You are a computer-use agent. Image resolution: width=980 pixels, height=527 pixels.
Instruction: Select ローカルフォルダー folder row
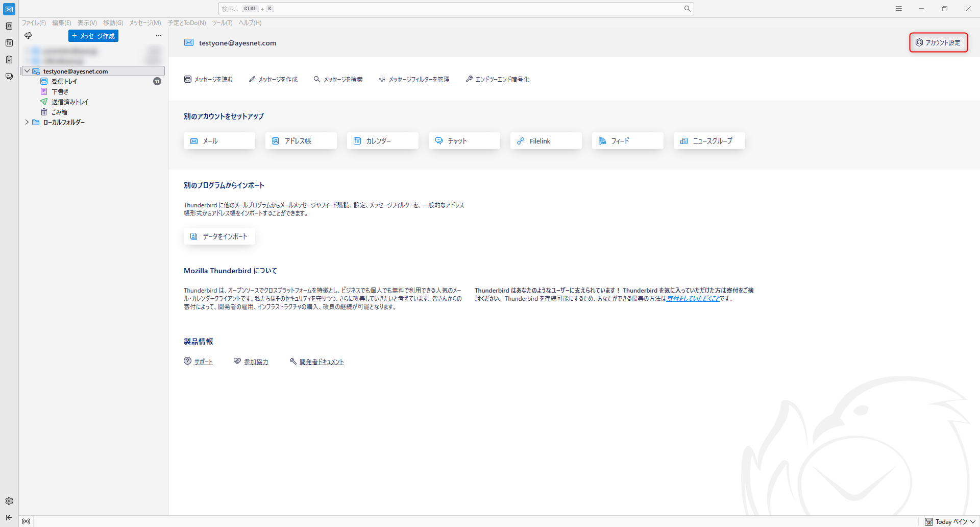92,122
